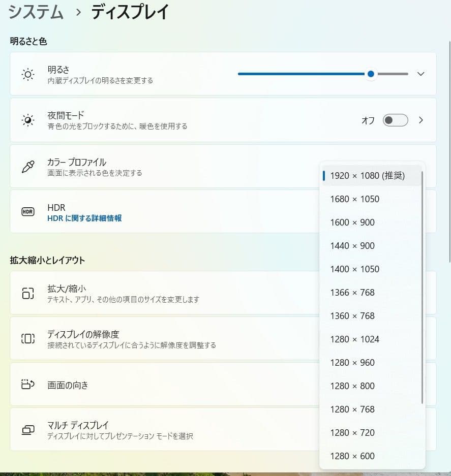Open the HDR に関する詳細情報 link
The height and width of the screenshot is (476, 451).
(84, 217)
